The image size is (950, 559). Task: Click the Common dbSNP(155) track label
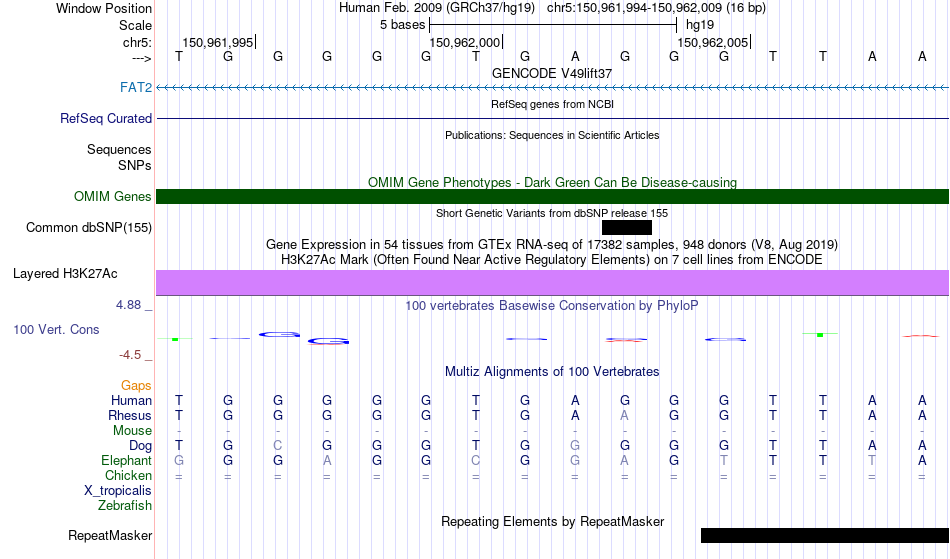(89, 227)
